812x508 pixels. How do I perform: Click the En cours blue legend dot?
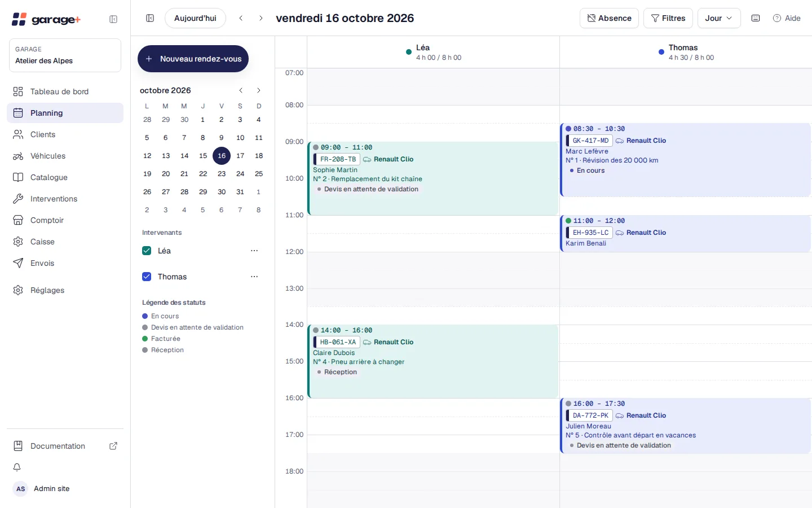[145, 316]
